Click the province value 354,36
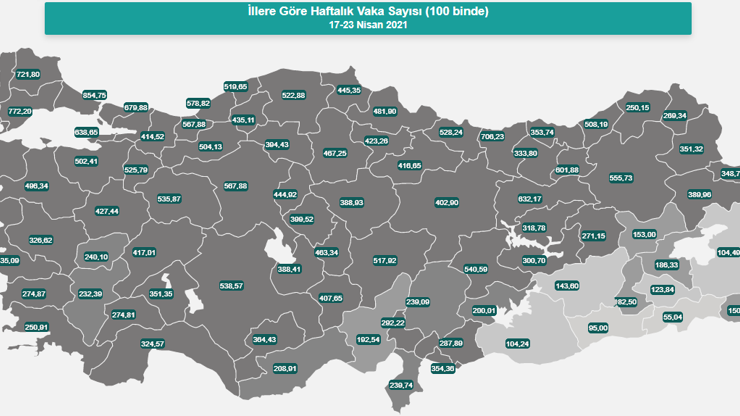Image resolution: width=740 pixels, height=416 pixels. [443, 369]
